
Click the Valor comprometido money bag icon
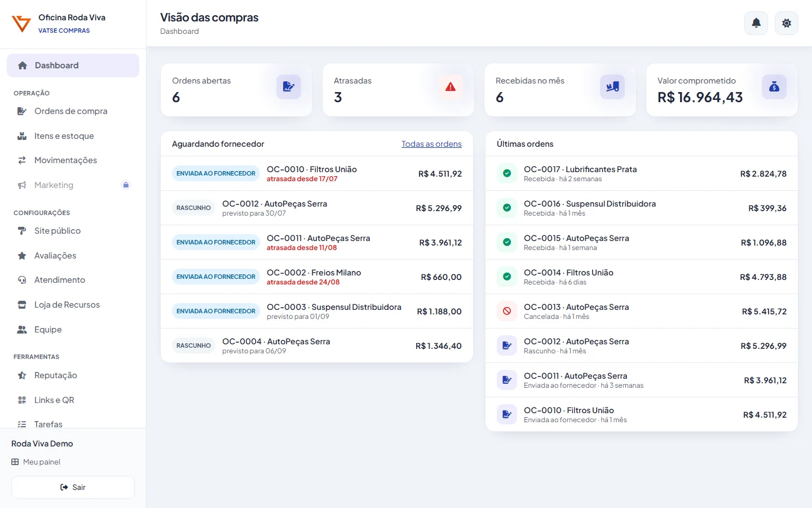pos(774,87)
